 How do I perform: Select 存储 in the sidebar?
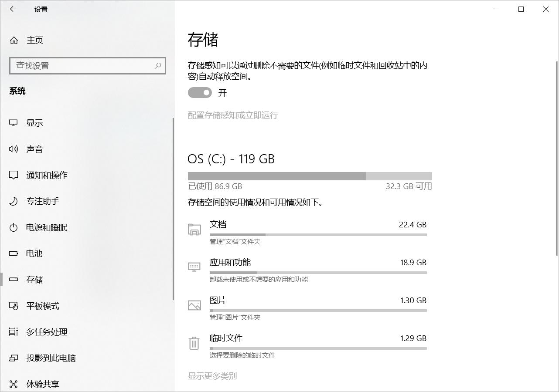tap(33, 280)
